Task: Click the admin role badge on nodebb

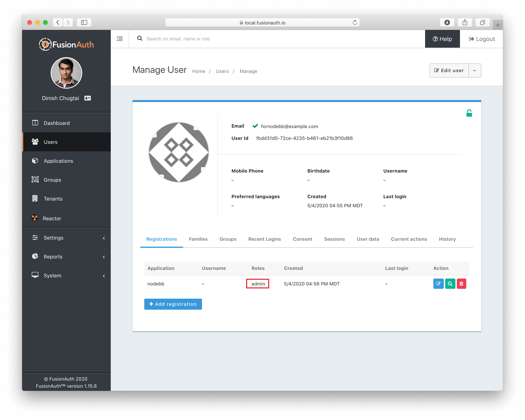Action: (x=258, y=283)
